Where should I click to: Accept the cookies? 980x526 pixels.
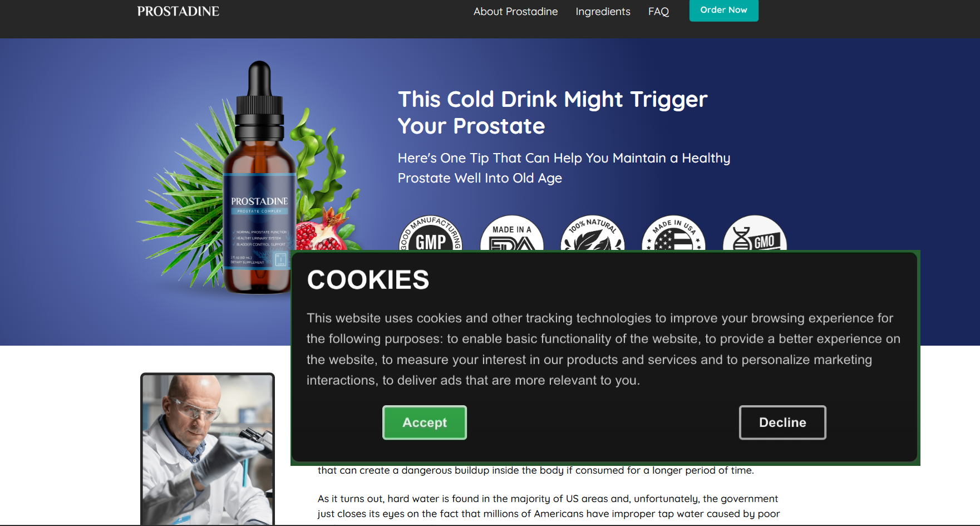point(425,422)
